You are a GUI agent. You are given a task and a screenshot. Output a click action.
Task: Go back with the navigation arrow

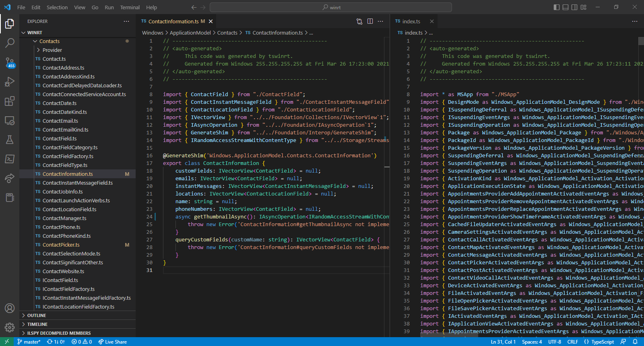point(194,7)
